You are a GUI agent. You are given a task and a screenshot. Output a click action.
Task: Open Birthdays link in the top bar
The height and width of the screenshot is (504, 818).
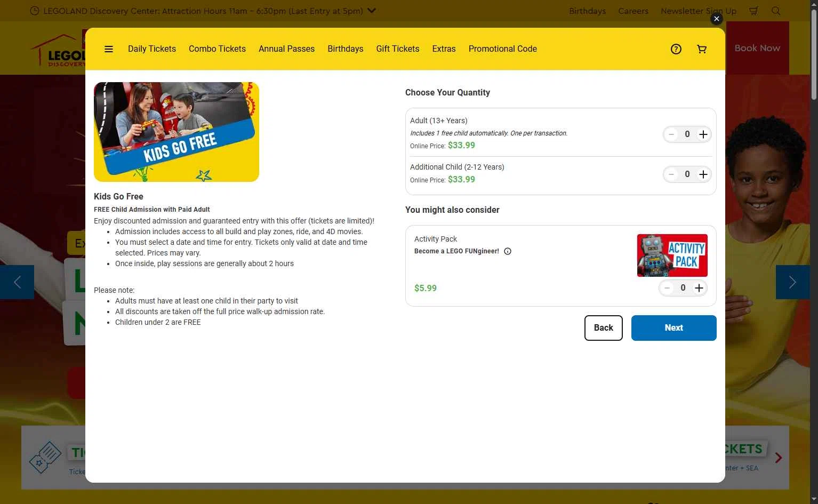click(587, 11)
